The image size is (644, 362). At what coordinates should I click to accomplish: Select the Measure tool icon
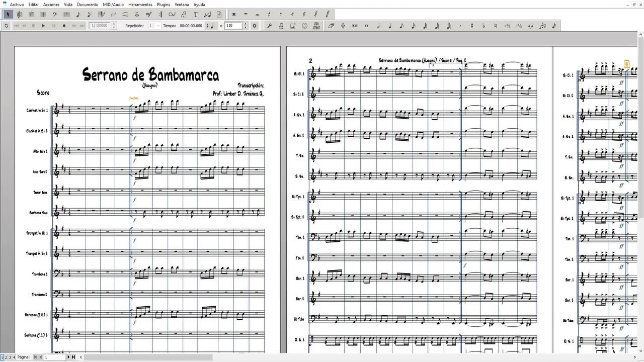click(x=66, y=14)
